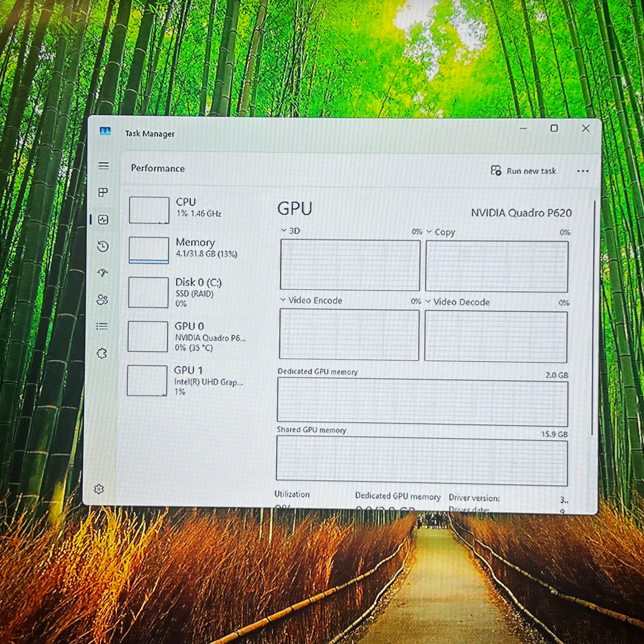Click the Run new task button
Viewport: 644px width, 644px height.
coord(523,171)
